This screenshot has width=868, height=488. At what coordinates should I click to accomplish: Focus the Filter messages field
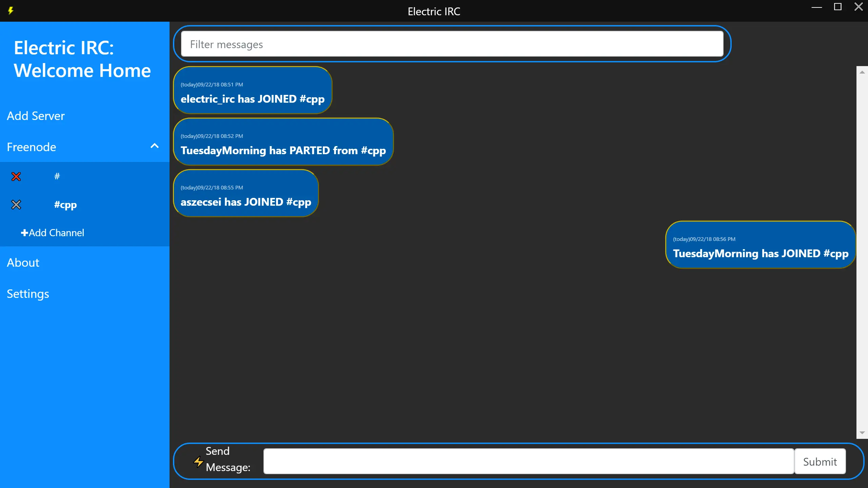[x=452, y=44]
